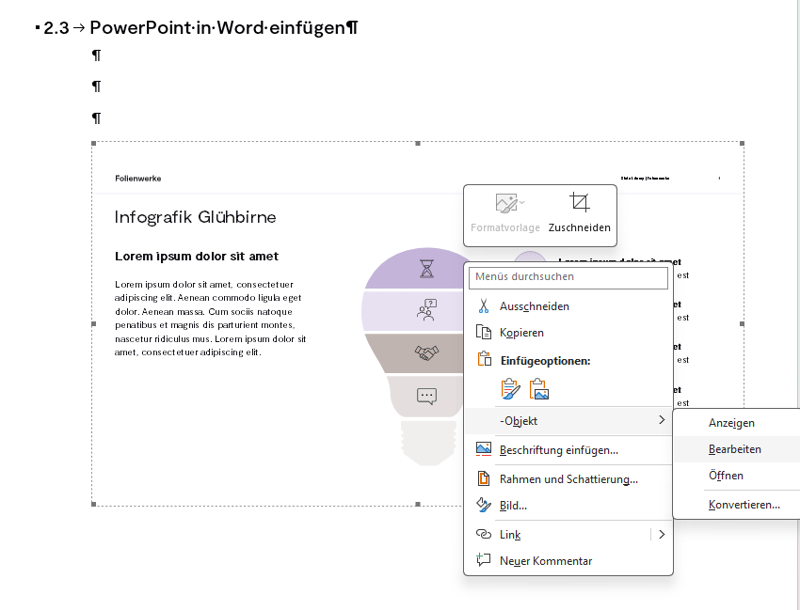Click the Lorem ipsum body paragraph
Image resolution: width=800 pixels, height=610 pixels.
pyautogui.click(x=210, y=318)
